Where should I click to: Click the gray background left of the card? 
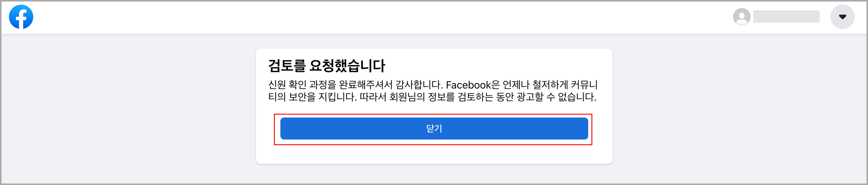(128, 108)
